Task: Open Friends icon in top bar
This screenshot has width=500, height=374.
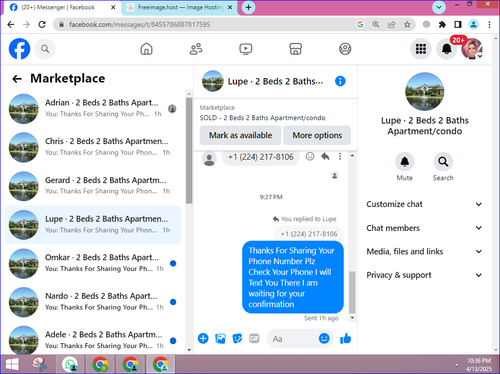Action: coord(196,49)
